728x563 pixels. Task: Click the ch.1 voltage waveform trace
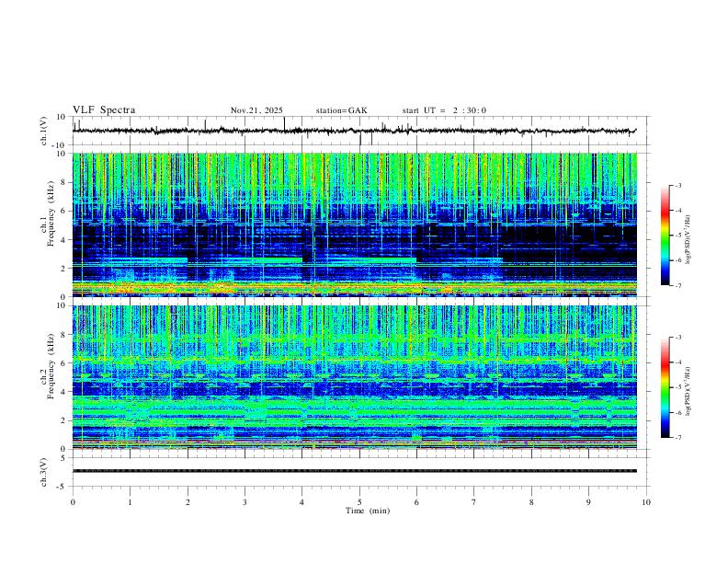point(354,131)
